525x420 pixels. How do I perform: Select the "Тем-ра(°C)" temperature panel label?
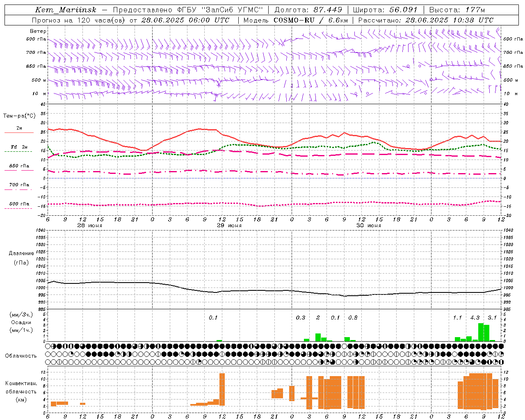19,116
